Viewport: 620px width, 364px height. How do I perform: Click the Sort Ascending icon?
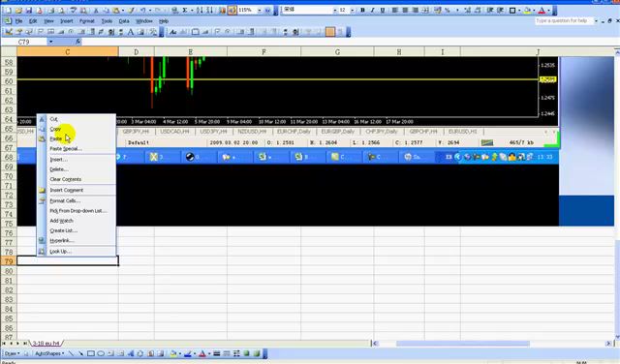(200, 11)
